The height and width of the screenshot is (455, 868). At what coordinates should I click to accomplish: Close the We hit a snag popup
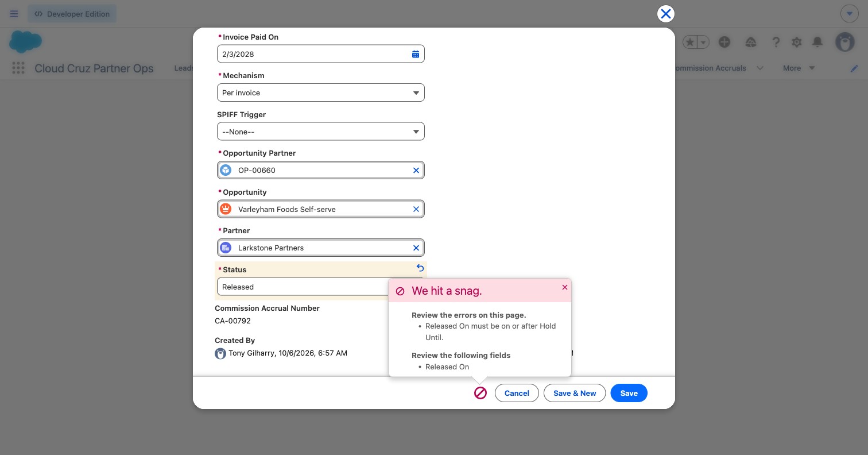tap(565, 287)
